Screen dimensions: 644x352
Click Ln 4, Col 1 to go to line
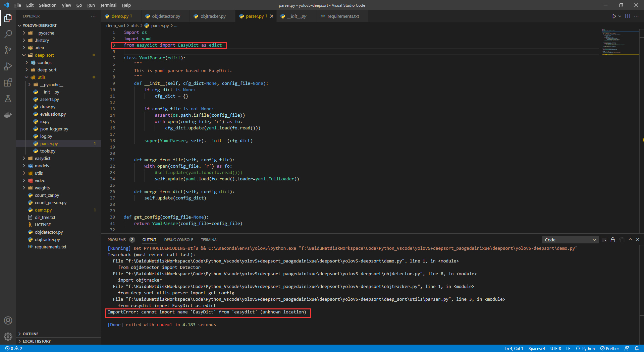pos(514,348)
